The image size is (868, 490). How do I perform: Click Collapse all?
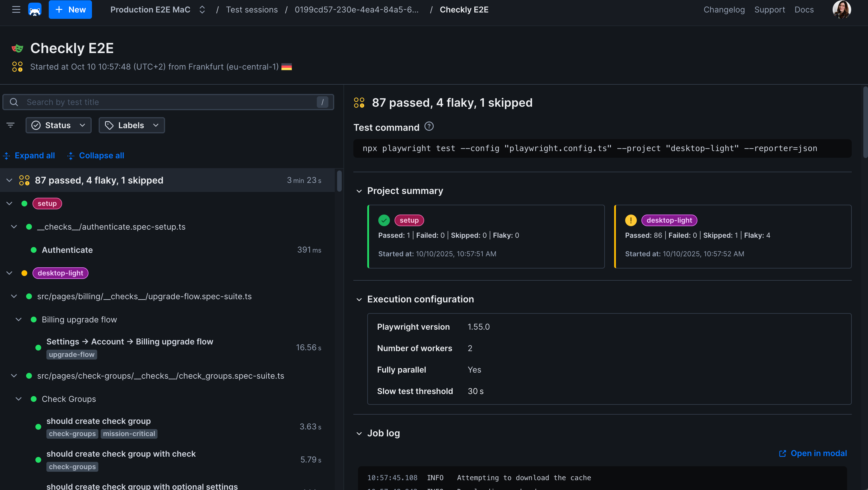pyautogui.click(x=96, y=156)
